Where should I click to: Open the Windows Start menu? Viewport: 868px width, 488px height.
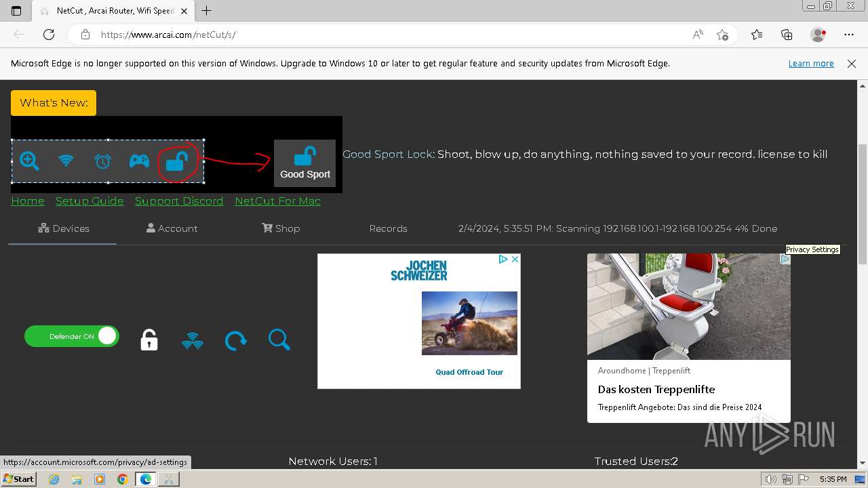coord(19,479)
